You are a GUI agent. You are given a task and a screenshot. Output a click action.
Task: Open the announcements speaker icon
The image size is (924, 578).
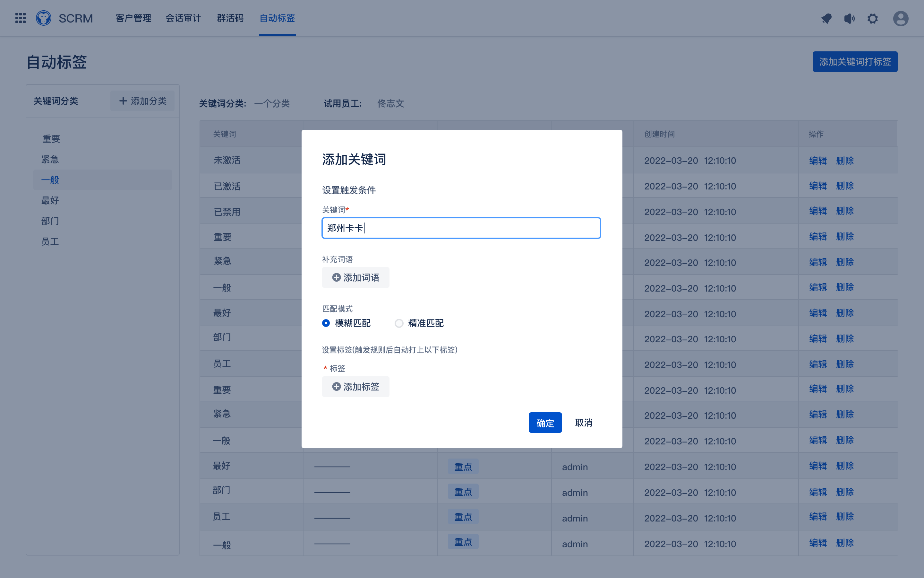click(x=849, y=18)
